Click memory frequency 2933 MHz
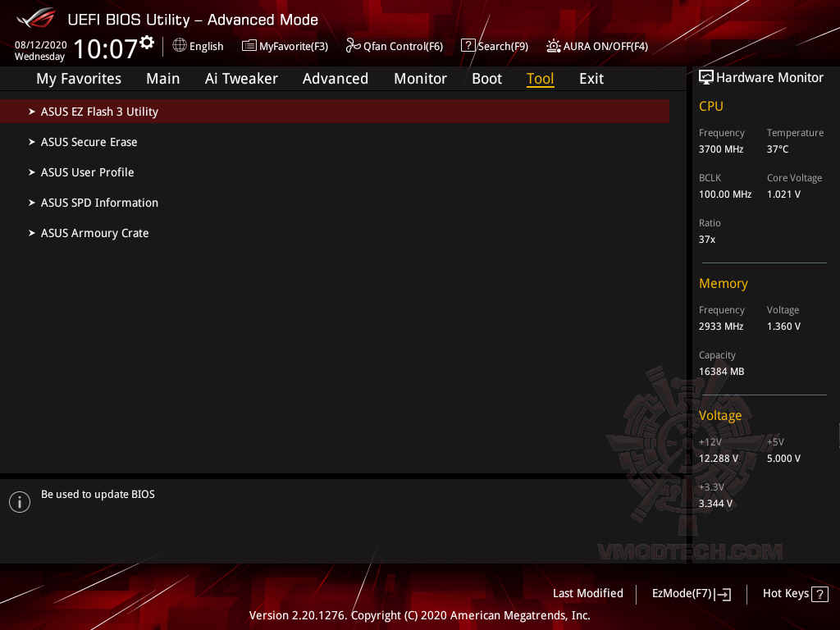The height and width of the screenshot is (630, 840). 720,326
